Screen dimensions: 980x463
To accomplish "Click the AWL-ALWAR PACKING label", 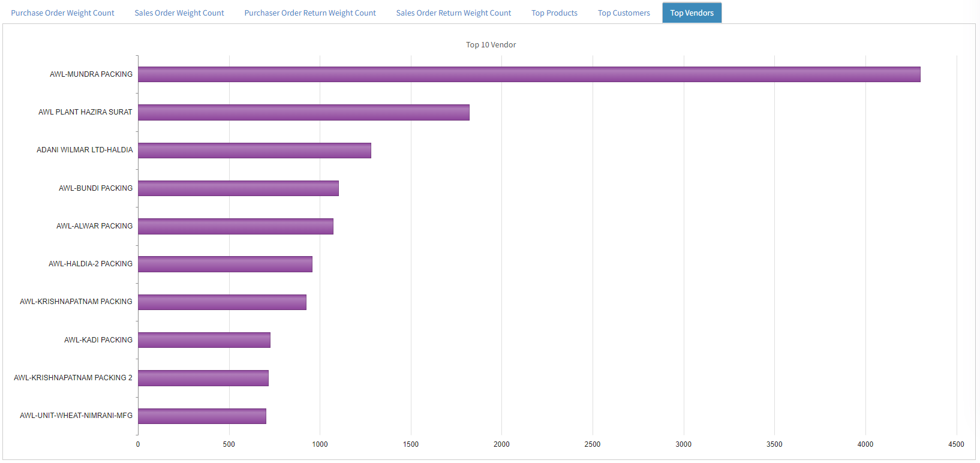I will 94,226.
